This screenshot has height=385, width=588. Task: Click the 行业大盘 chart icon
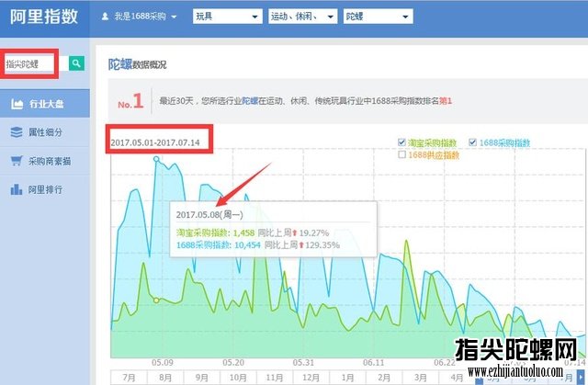click(17, 104)
